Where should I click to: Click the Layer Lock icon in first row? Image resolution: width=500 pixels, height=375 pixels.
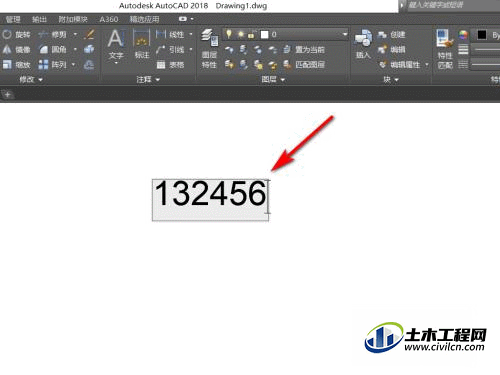[x=273, y=50]
